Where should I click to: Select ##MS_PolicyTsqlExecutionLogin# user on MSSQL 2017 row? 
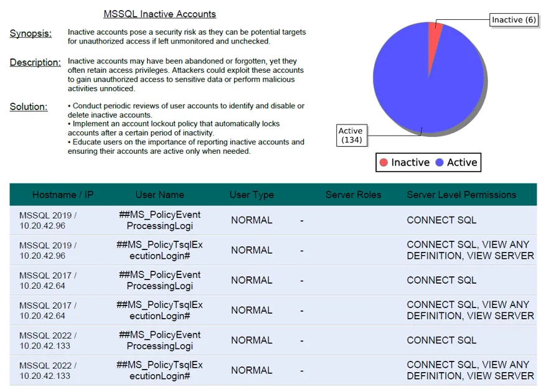(160, 310)
